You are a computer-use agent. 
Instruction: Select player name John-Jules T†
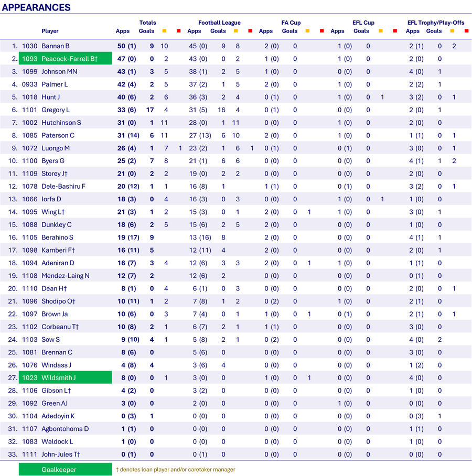(61, 454)
